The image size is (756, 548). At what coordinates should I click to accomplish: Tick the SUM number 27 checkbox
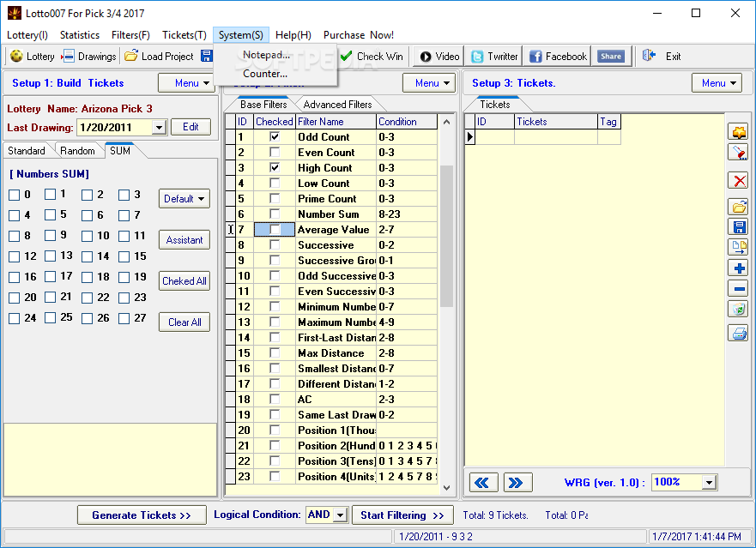click(124, 318)
